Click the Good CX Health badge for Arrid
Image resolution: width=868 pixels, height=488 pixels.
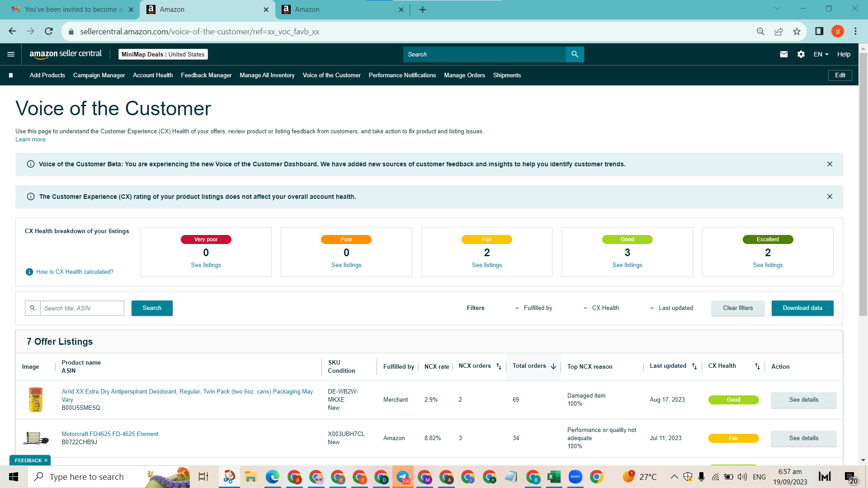[733, 400]
